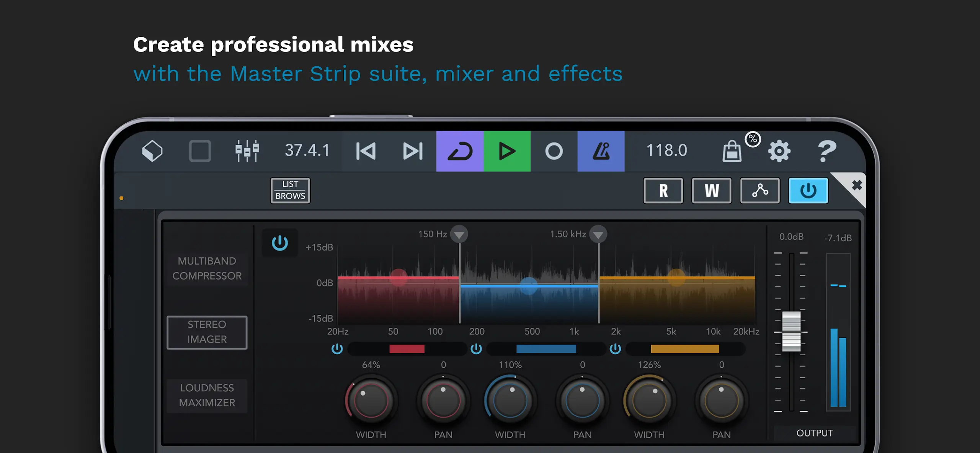The height and width of the screenshot is (453, 980).
Task: Open the 150 Hz crossover dropdown
Action: point(459,233)
